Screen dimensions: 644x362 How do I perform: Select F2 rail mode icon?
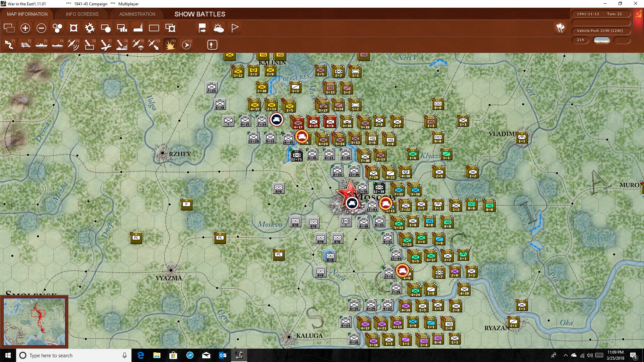coord(25,45)
